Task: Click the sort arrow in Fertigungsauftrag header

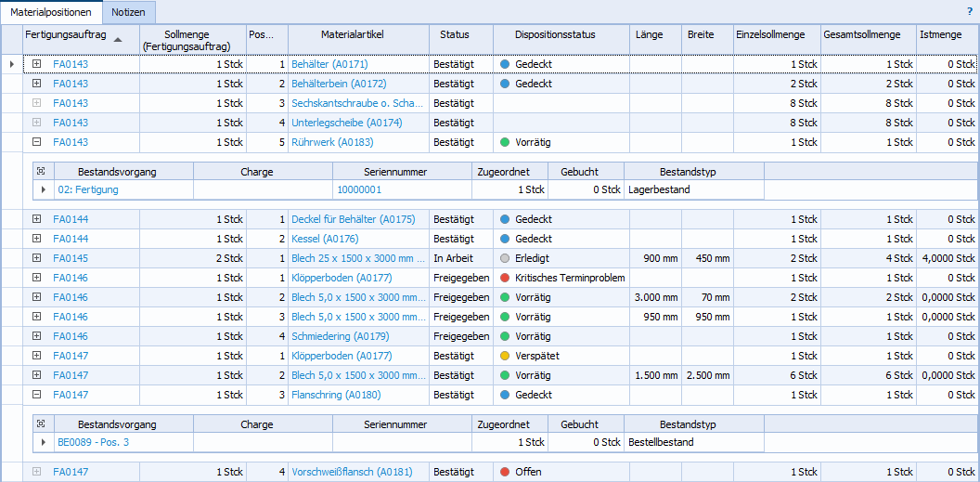Action: (117, 40)
